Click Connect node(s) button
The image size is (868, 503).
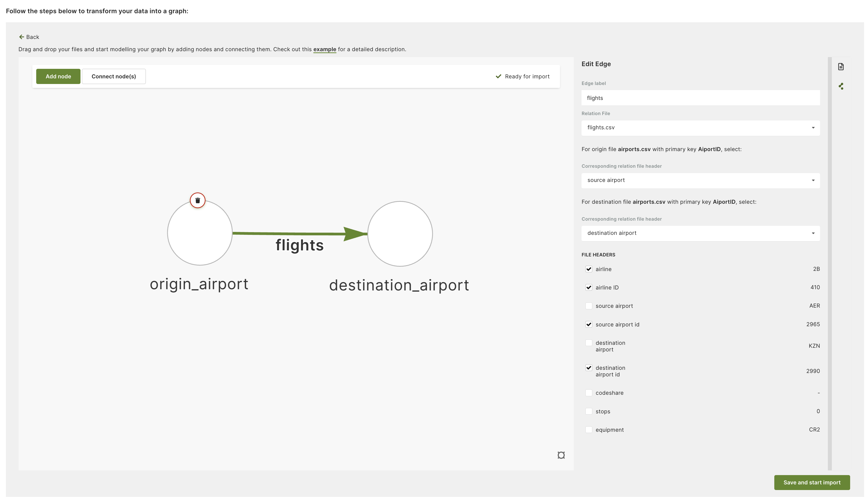[x=114, y=76]
